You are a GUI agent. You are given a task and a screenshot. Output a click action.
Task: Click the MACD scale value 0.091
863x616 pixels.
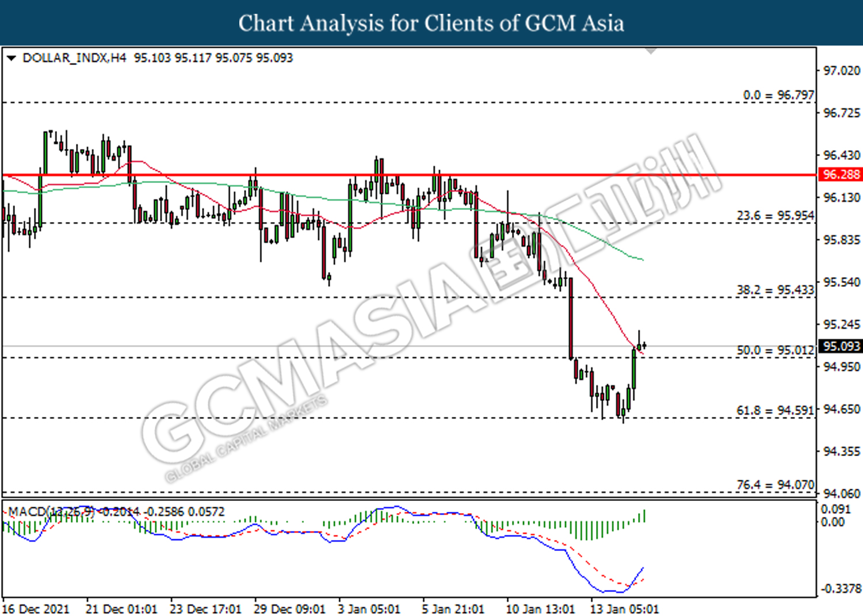[835, 510]
